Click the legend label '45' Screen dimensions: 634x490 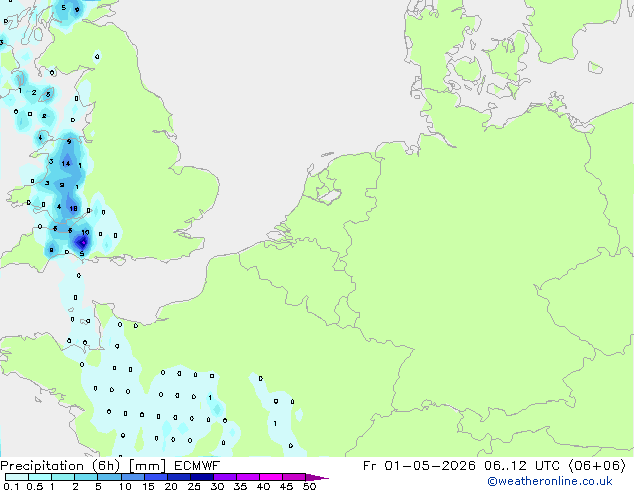point(286,486)
